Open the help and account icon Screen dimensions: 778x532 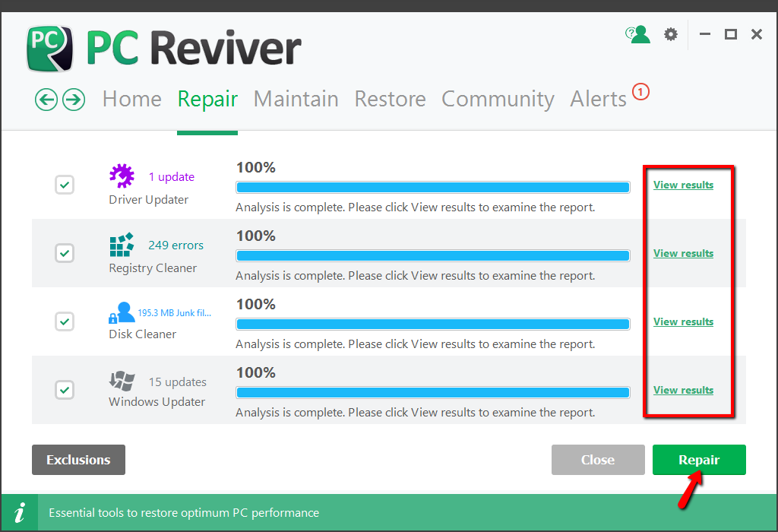(637, 34)
